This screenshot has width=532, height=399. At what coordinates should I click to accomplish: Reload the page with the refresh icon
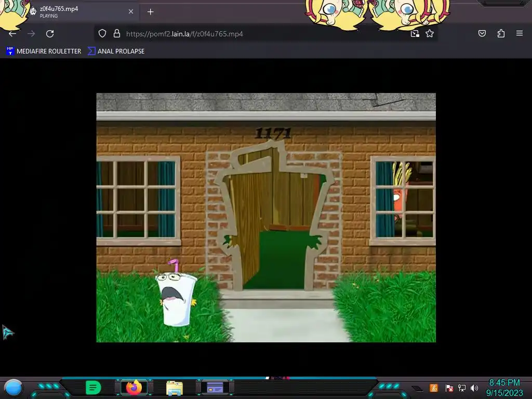[50, 34]
